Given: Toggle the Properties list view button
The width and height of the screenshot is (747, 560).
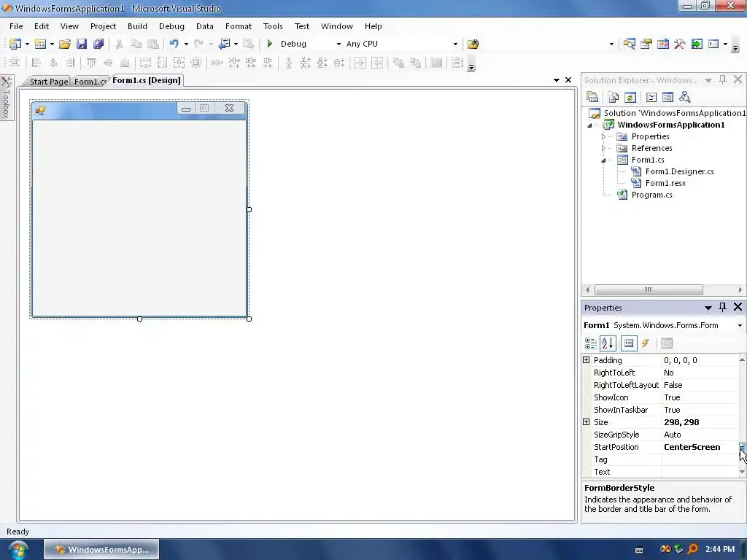Looking at the screenshot, I should coord(629,343).
